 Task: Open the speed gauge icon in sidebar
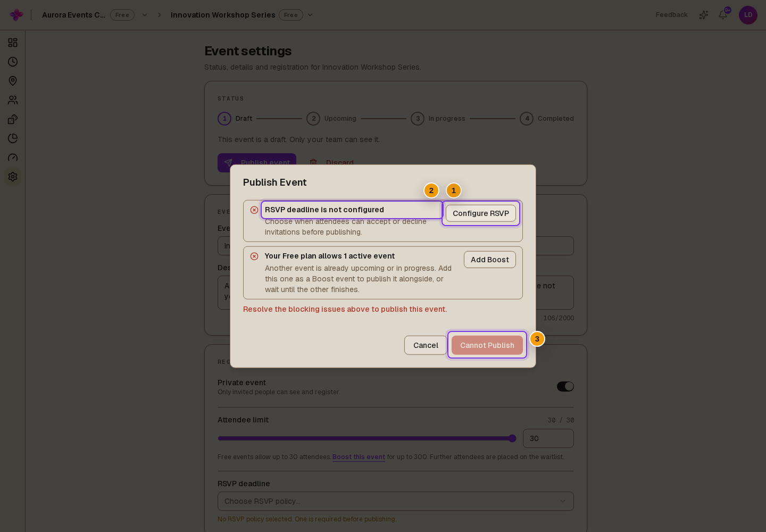tap(13, 157)
